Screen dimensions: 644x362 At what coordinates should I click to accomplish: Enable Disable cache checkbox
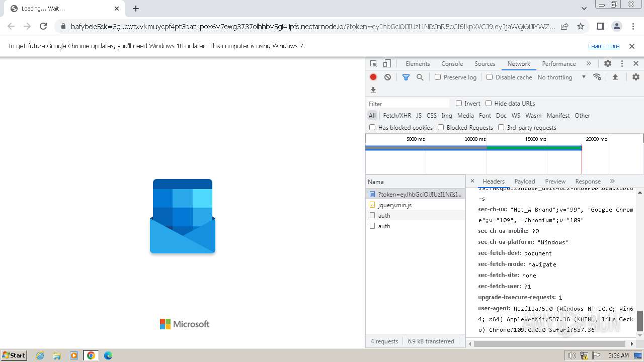coord(490,77)
